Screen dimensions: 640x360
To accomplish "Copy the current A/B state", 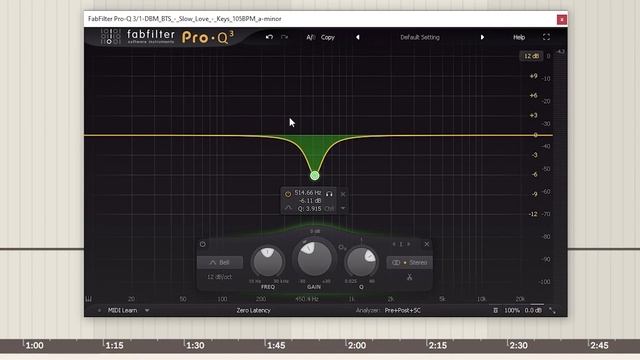I will tap(327, 37).
